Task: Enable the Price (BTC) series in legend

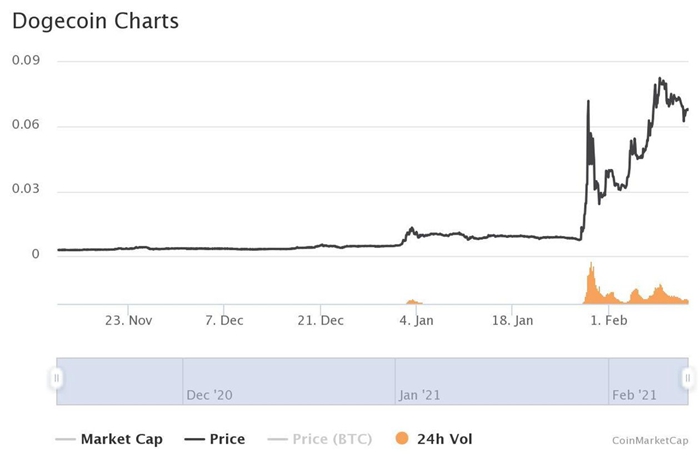Action: pyautogui.click(x=333, y=439)
